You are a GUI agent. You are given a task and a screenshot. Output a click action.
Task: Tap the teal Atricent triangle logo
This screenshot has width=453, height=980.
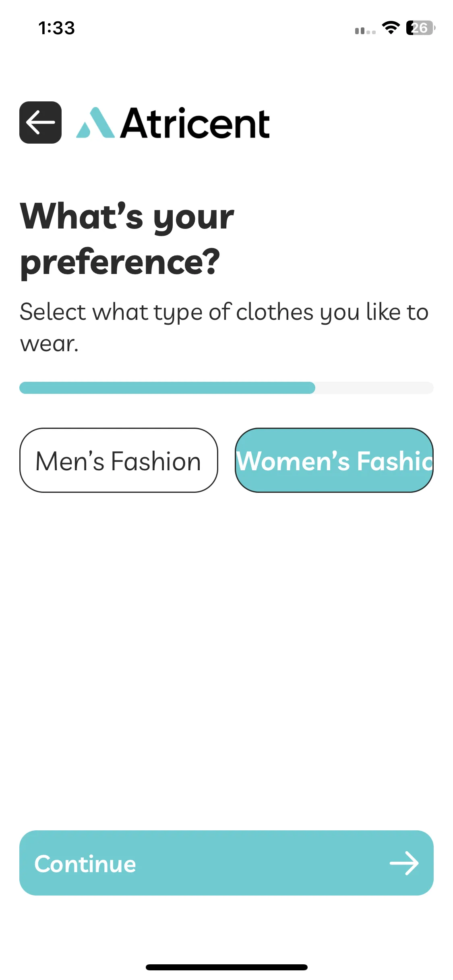pyautogui.click(x=95, y=123)
